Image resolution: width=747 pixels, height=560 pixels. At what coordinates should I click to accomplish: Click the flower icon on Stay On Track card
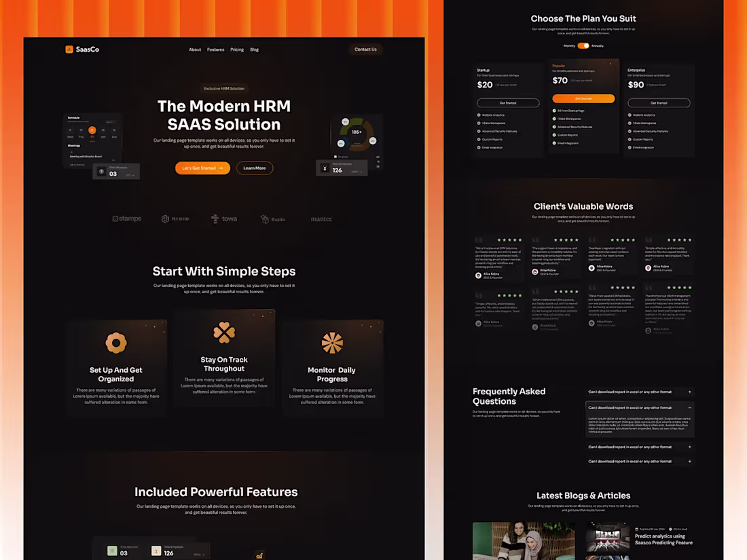tap(224, 332)
